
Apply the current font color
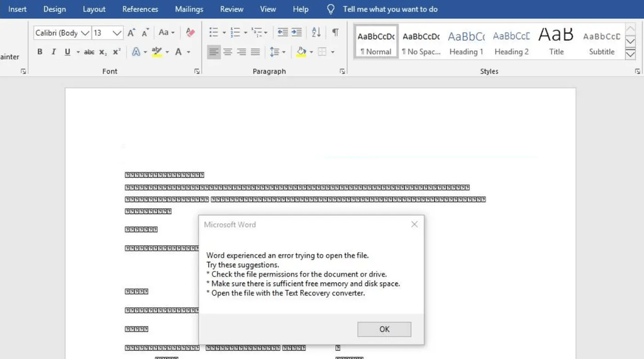(178, 52)
